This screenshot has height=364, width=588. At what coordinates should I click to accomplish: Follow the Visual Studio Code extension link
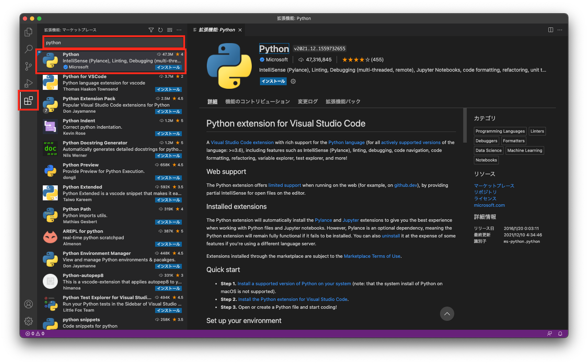point(242,142)
